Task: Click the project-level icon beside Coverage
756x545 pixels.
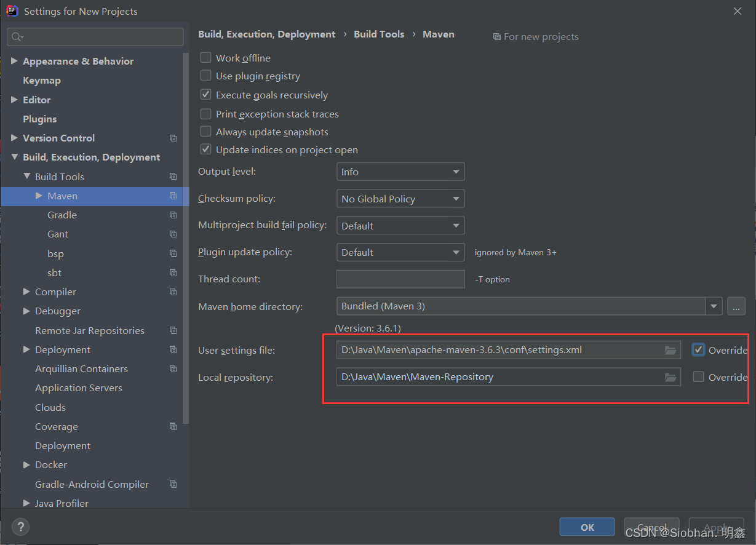Action: [173, 426]
